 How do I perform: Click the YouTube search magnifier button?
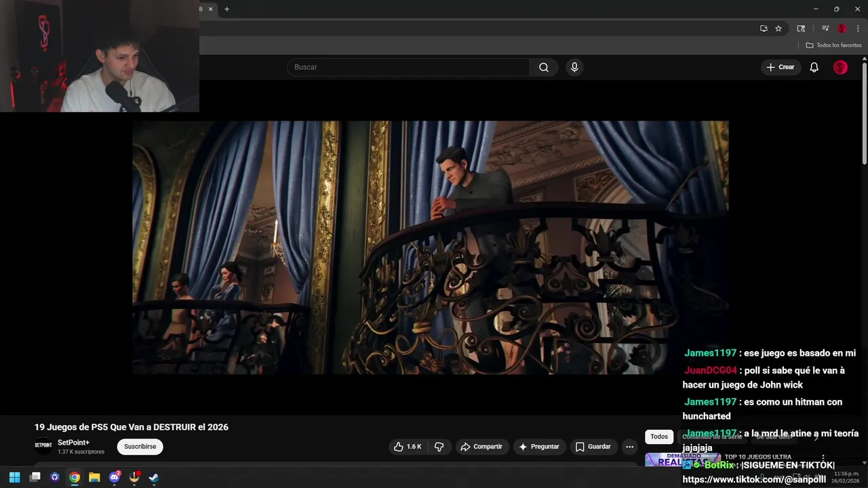pyautogui.click(x=544, y=67)
